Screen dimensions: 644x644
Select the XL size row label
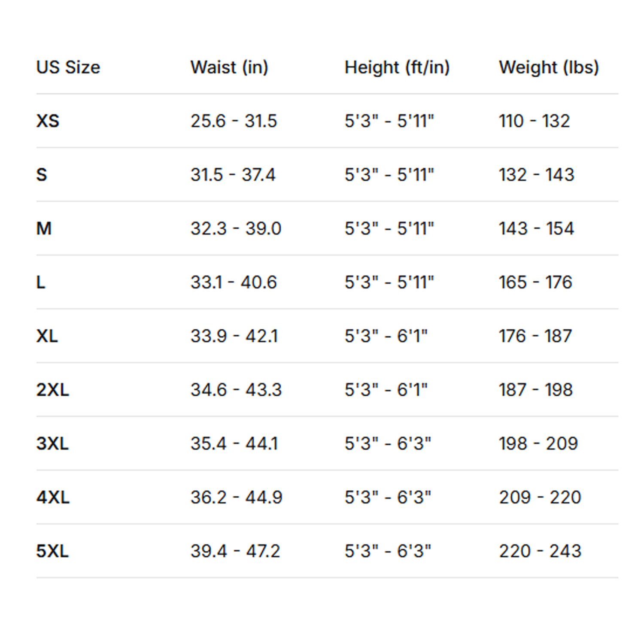coord(47,336)
